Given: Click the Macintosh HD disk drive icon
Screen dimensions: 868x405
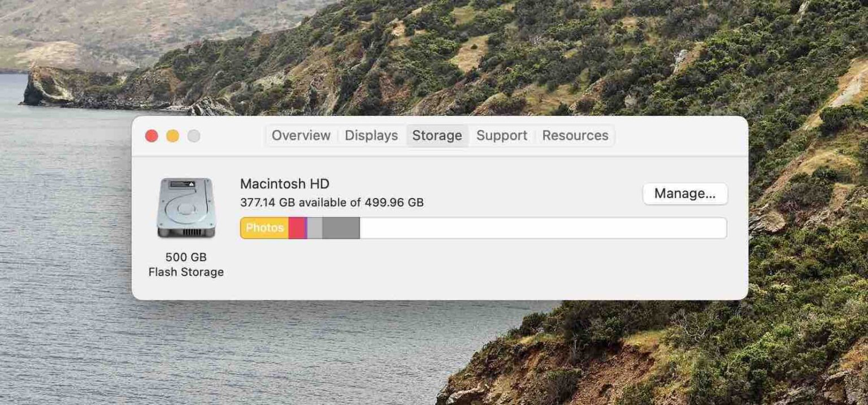Looking at the screenshot, I should tap(186, 208).
